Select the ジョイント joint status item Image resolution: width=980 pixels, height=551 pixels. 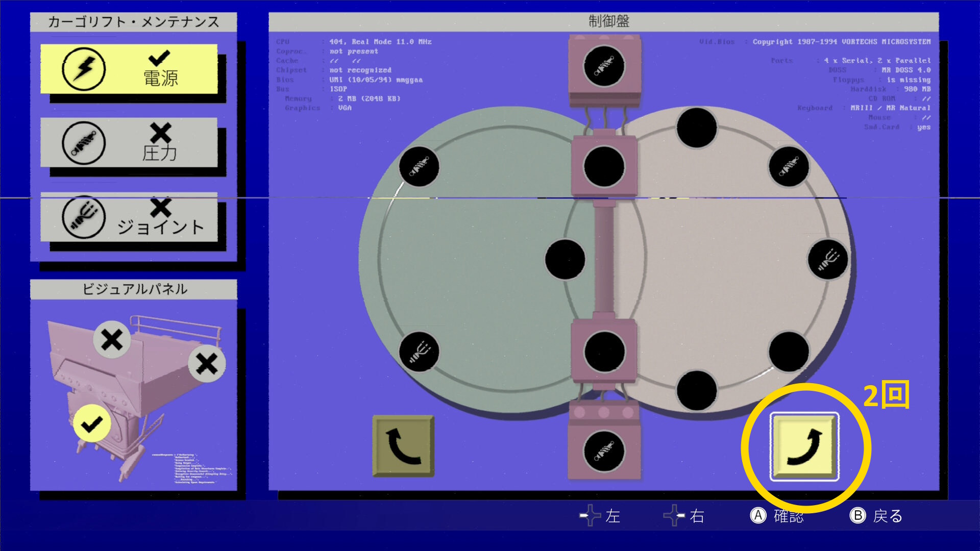click(x=129, y=217)
